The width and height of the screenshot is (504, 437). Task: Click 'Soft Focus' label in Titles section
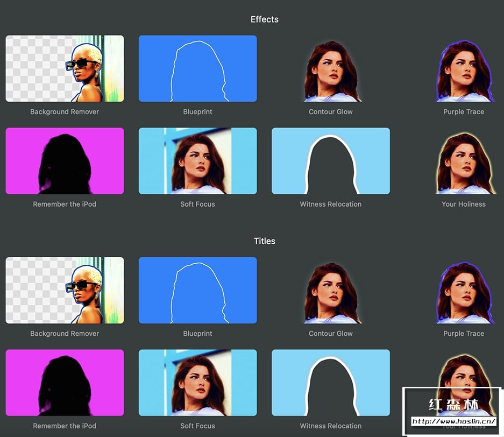coord(198,426)
